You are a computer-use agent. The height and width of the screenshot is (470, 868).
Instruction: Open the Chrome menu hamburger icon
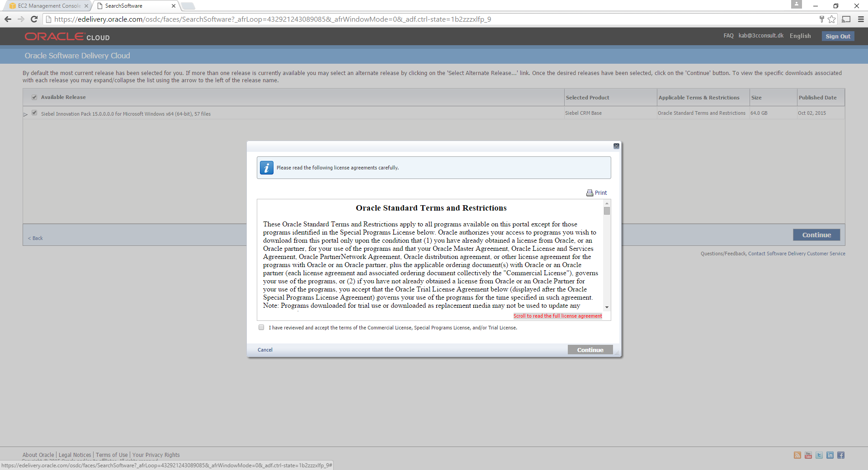[861, 19]
